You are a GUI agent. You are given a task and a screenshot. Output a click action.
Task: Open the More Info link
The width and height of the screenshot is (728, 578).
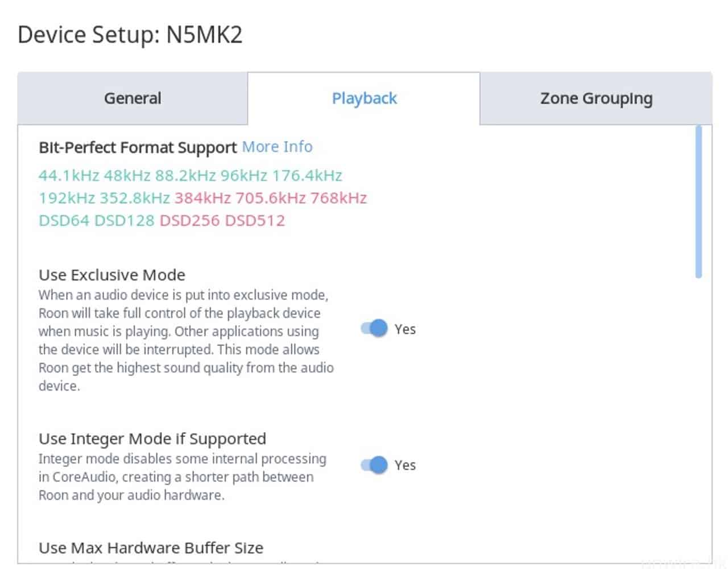pyautogui.click(x=277, y=147)
